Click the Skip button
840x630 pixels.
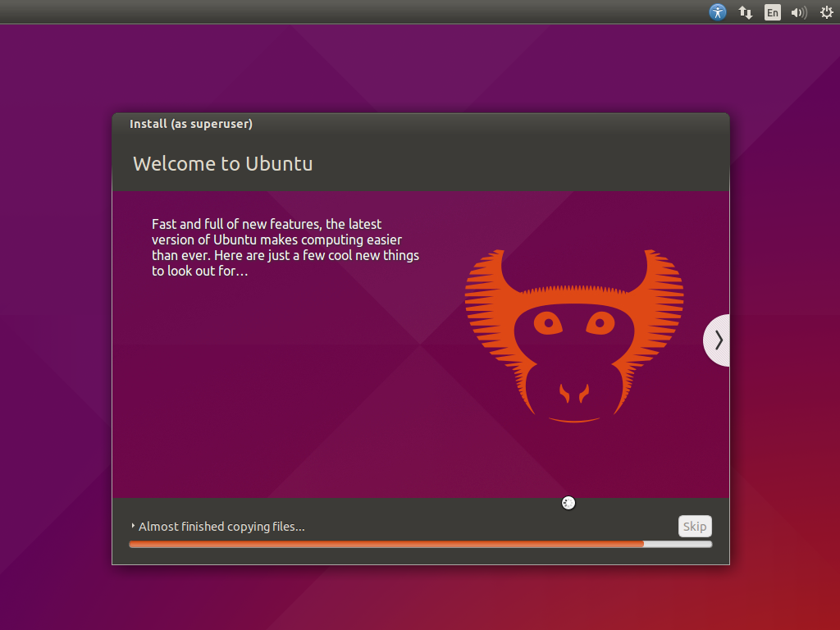[694, 526]
